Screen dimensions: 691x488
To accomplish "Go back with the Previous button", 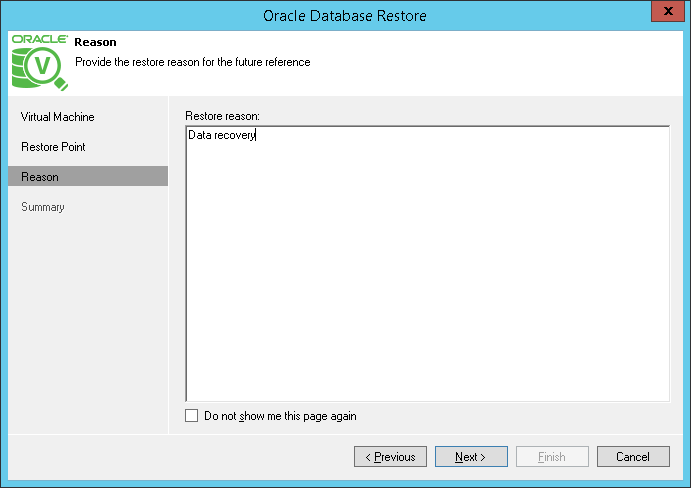I will (x=390, y=456).
